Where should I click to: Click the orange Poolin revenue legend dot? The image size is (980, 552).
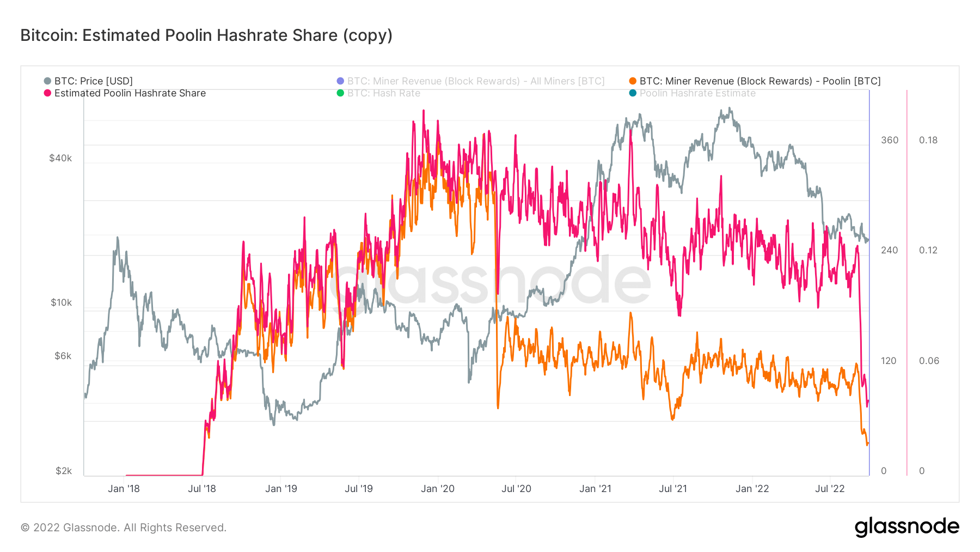(633, 81)
